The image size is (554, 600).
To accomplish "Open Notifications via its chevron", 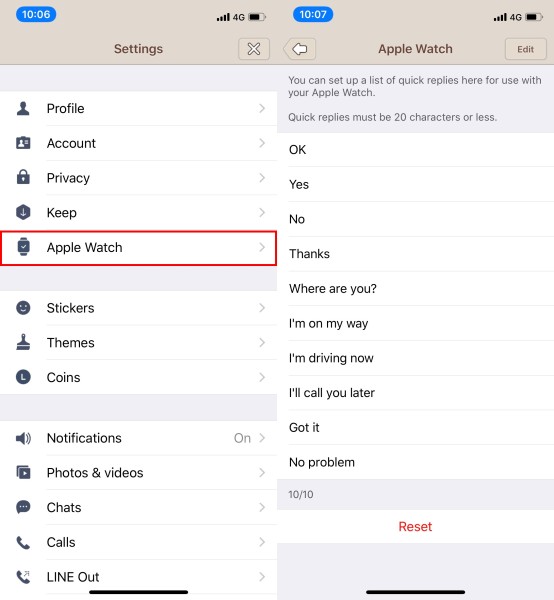I will click(x=262, y=438).
